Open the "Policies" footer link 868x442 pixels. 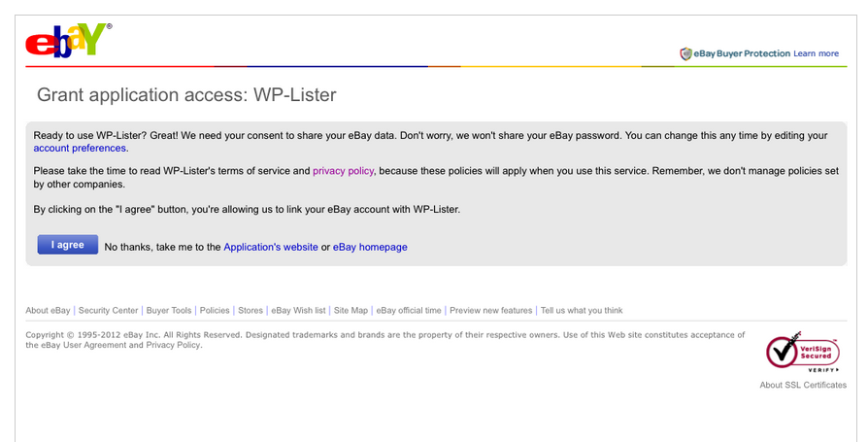pos(215,311)
